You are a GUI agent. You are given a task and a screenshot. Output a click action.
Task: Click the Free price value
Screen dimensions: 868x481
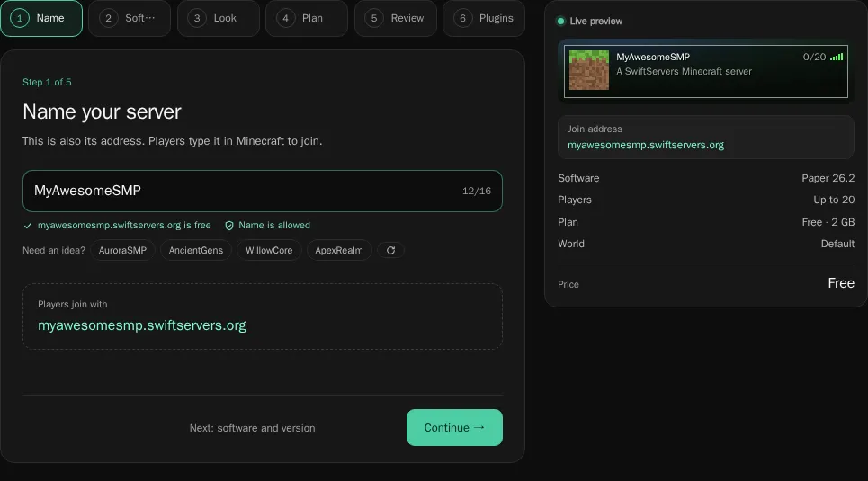[x=841, y=283]
